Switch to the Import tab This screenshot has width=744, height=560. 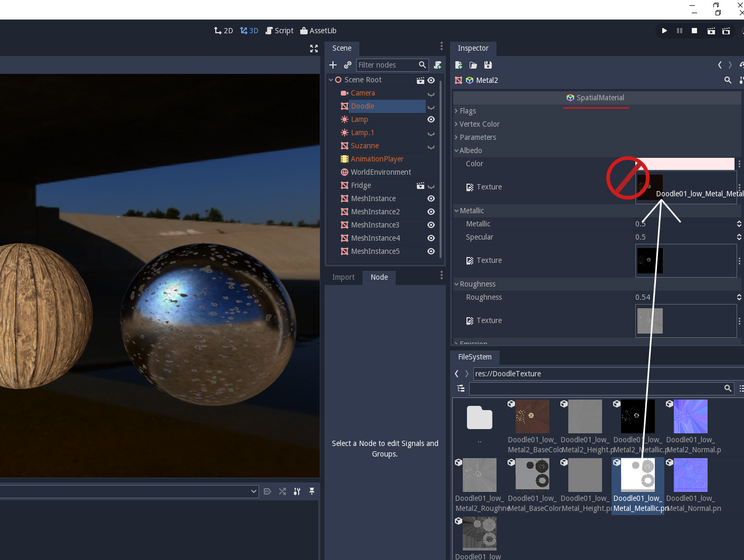(344, 277)
